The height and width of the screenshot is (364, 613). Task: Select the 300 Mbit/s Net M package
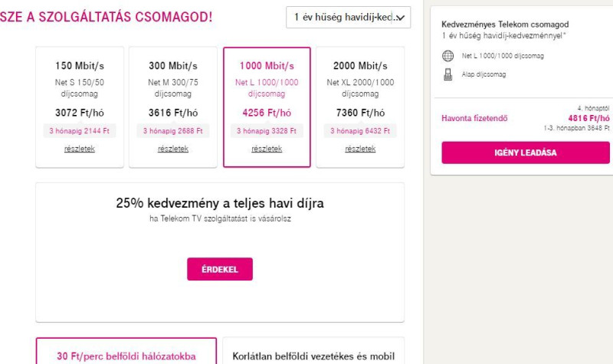pyautogui.click(x=173, y=107)
